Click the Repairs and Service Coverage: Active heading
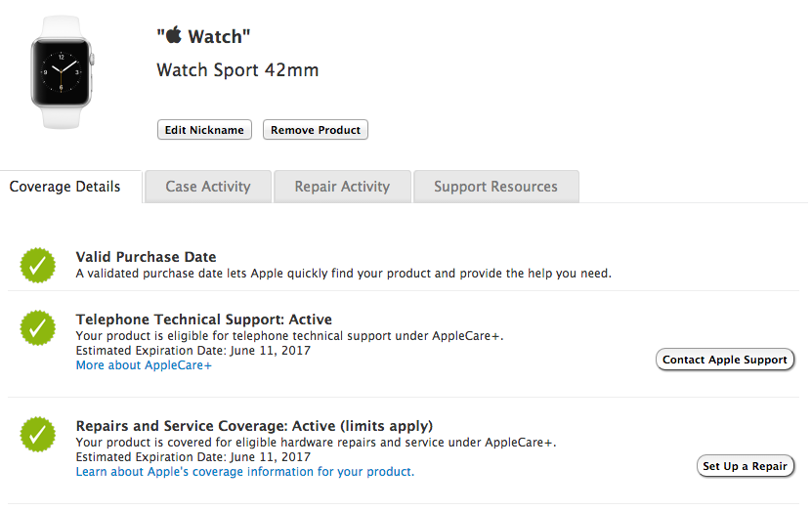This screenshot has height=511, width=812. [x=254, y=426]
